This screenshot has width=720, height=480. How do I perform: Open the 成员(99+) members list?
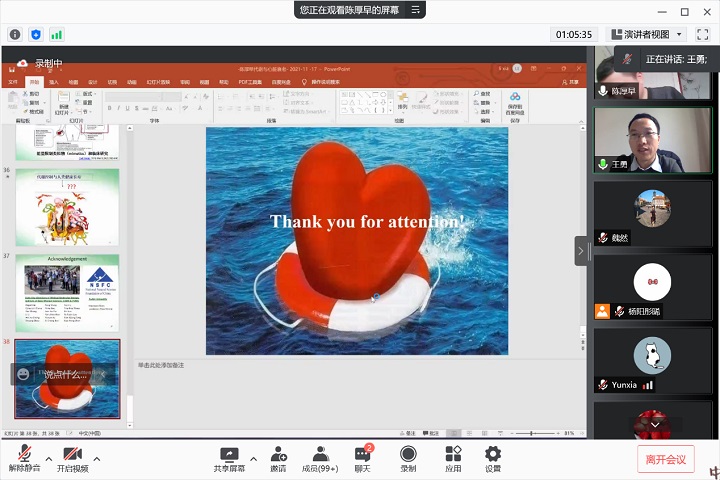[x=321, y=458]
